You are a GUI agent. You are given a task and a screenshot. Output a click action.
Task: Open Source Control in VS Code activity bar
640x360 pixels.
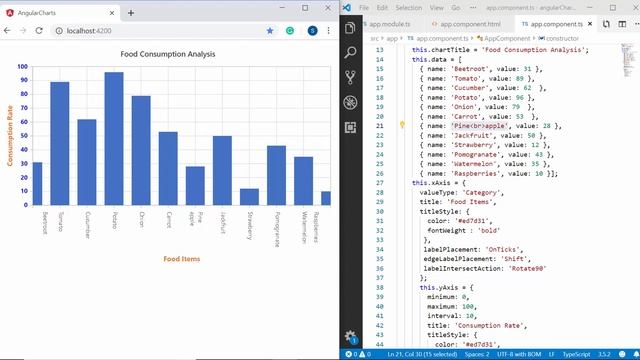[x=350, y=77]
